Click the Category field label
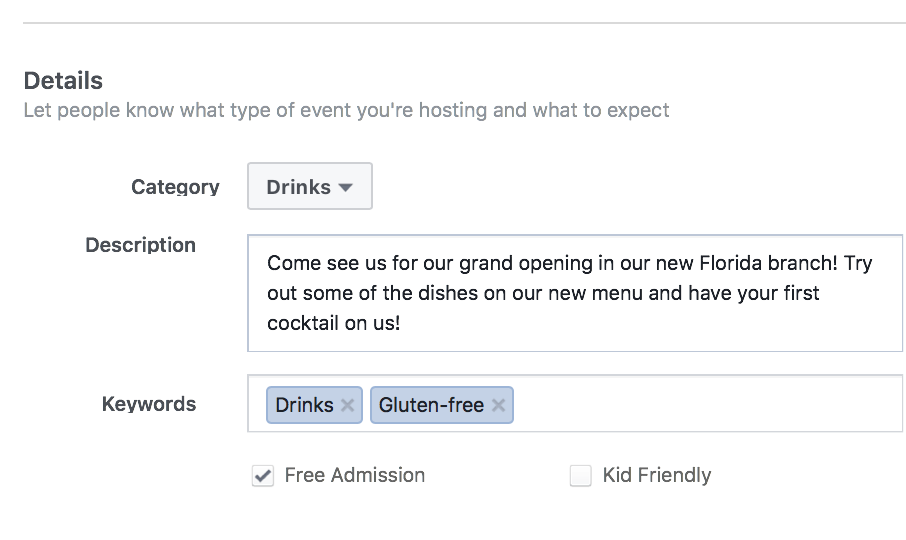This screenshot has width=906, height=540. [x=175, y=187]
